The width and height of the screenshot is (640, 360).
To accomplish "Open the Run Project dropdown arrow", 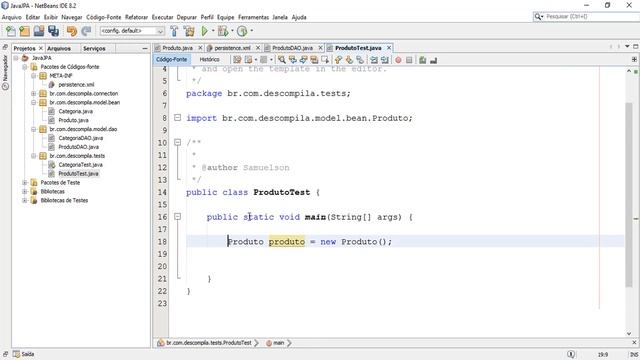I will click(x=213, y=31).
